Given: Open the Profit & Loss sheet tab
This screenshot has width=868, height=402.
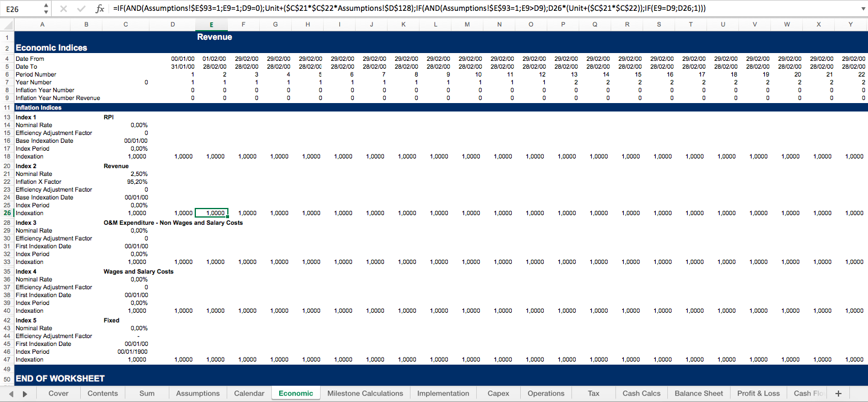Looking at the screenshot, I should coord(758,394).
